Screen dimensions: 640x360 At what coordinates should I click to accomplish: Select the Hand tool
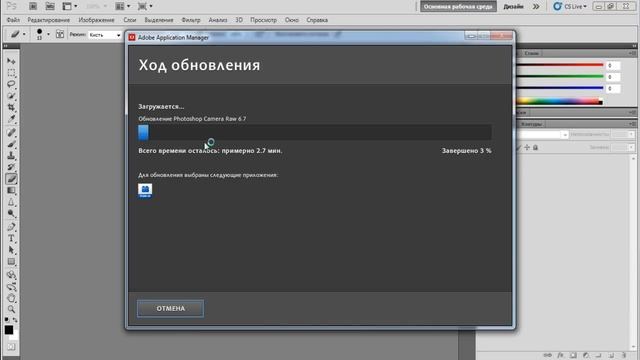pos(11,298)
